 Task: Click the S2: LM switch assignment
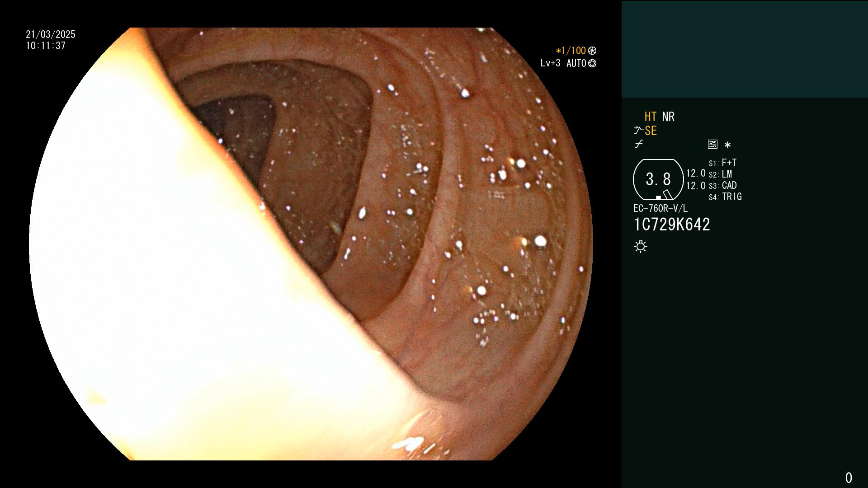tap(720, 174)
